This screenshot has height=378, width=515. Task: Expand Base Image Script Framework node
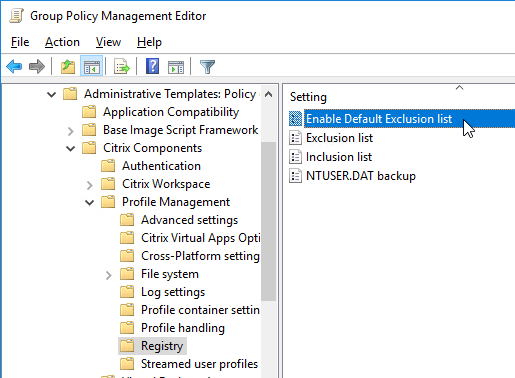tap(70, 131)
